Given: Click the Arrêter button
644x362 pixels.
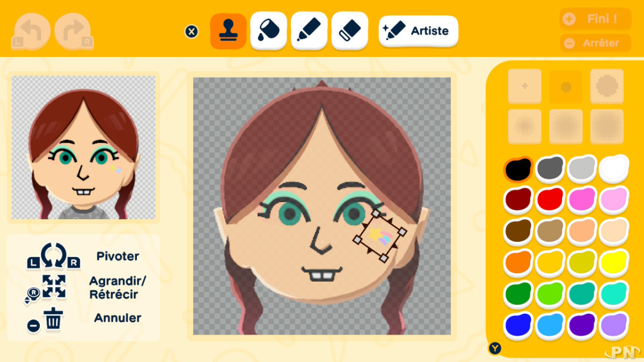Looking at the screenshot, I should (596, 43).
